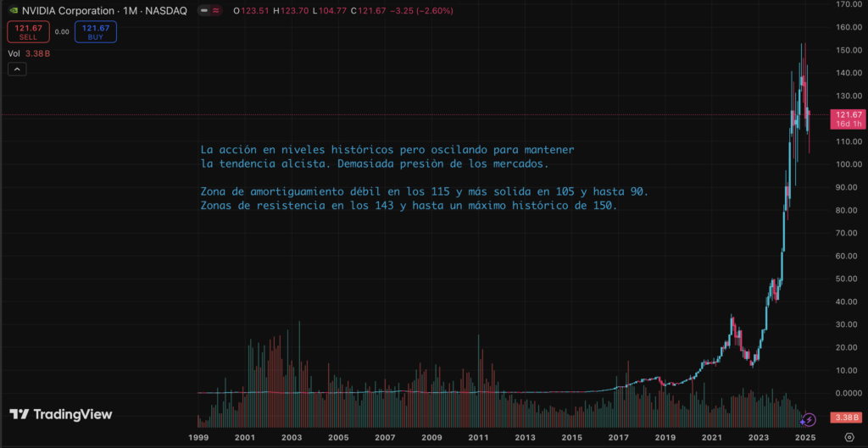Click the open value O123.51
Image resolution: width=868 pixels, height=448 pixels.
251,10
